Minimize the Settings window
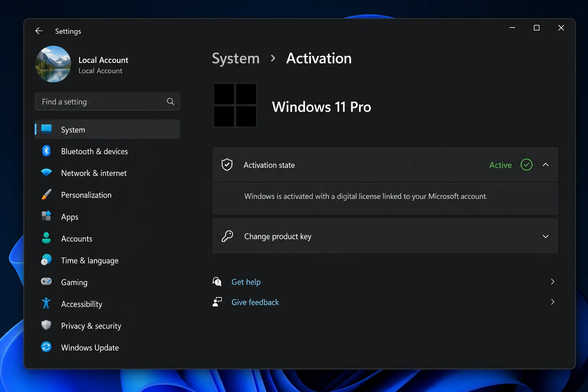The width and height of the screenshot is (588, 392). [512, 28]
